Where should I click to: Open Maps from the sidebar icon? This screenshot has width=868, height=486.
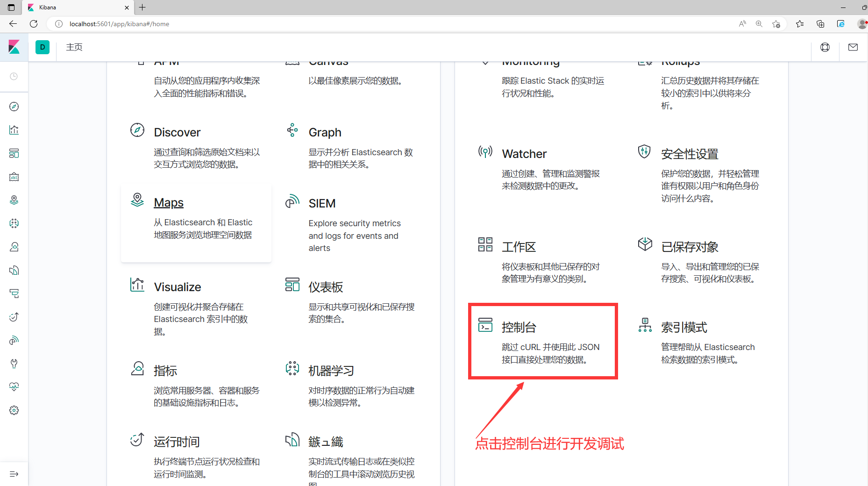[x=14, y=200]
